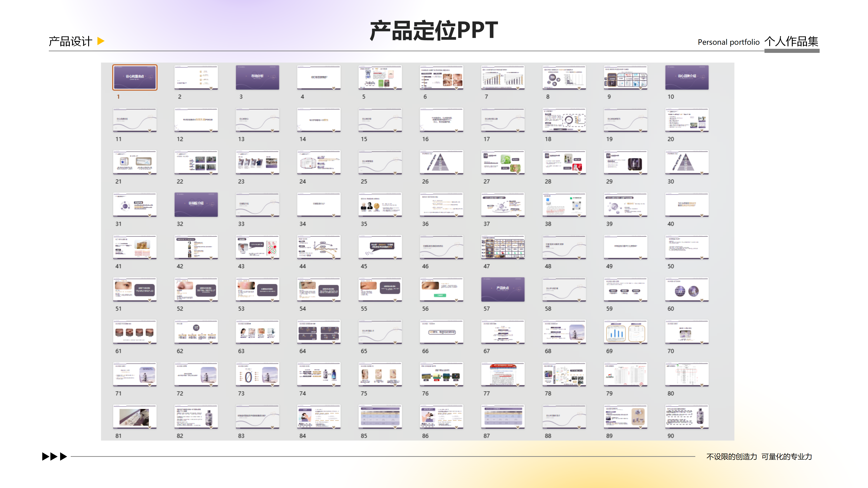Viewport: 868px width, 488px height.
Task: Open slide 57 产品卖点 purple thumbnail
Action: click(503, 289)
